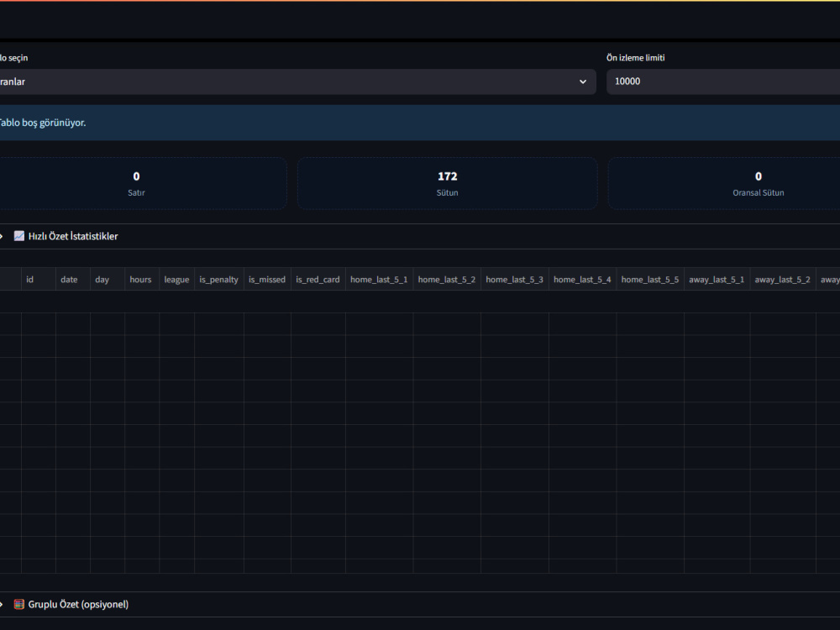Click the 'home_last_5_2' column header
This screenshot has width=840, height=630.
[x=447, y=279]
